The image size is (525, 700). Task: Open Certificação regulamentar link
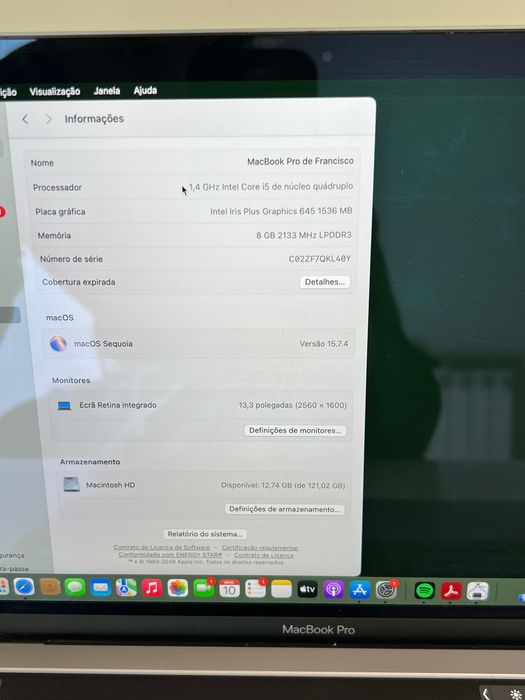pos(260,547)
